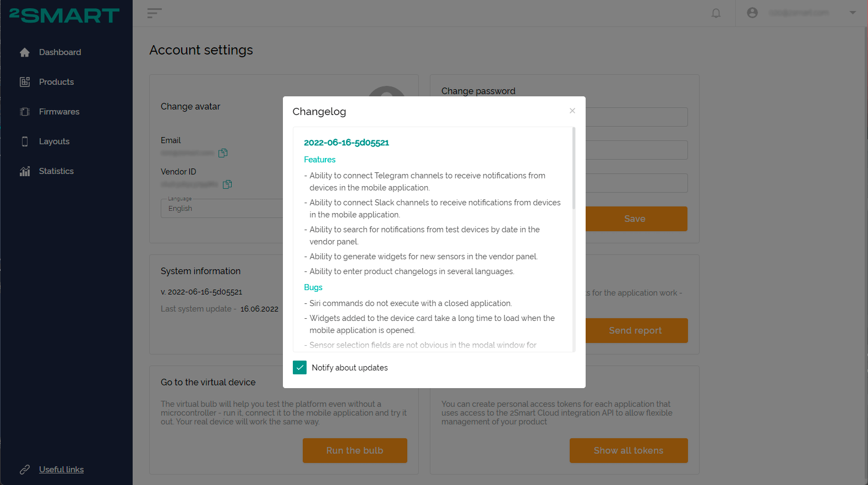
Task: Click the first Change password input field
Action: [x=636, y=117]
